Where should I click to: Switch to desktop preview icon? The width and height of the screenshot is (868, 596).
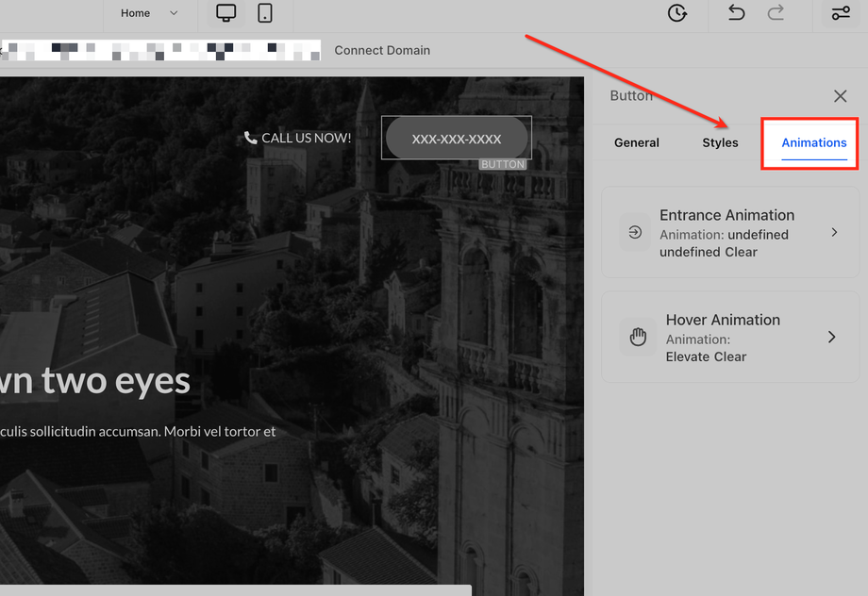[x=225, y=13]
